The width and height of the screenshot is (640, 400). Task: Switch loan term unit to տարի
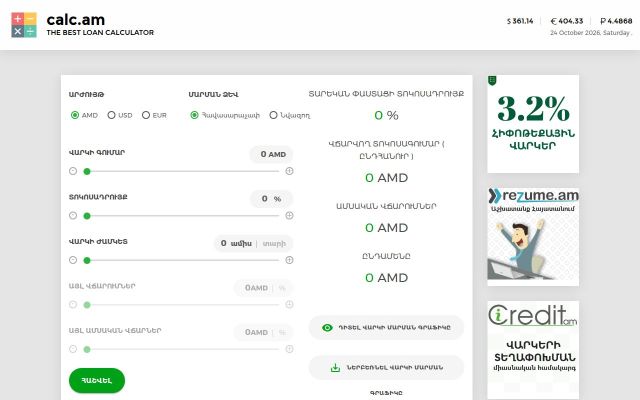coord(274,243)
